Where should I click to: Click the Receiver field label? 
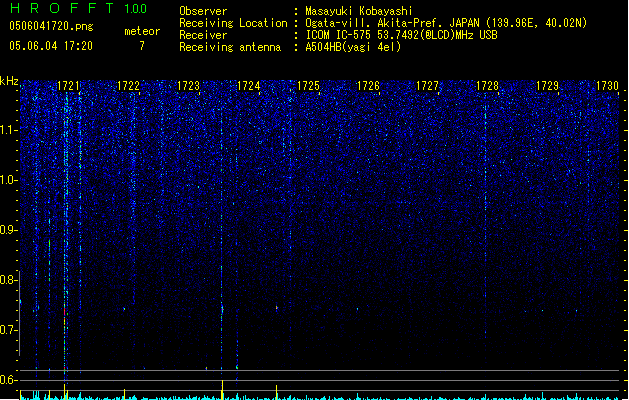coord(203,35)
